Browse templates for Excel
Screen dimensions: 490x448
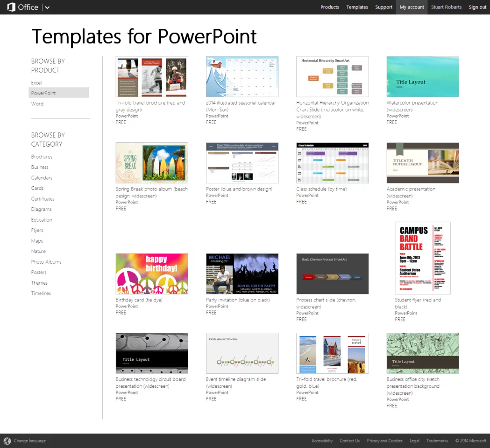coord(36,82)
